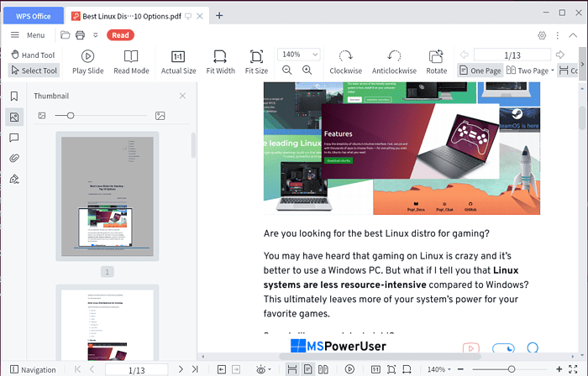
Task: Choose Fit Width view
Action: [x=220, y=56]
